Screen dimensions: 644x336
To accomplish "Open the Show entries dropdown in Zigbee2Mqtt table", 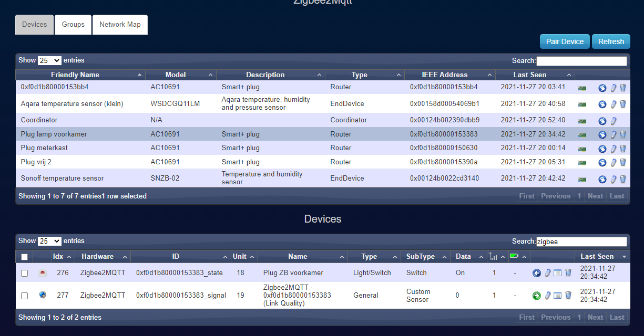I will point(49,60).
